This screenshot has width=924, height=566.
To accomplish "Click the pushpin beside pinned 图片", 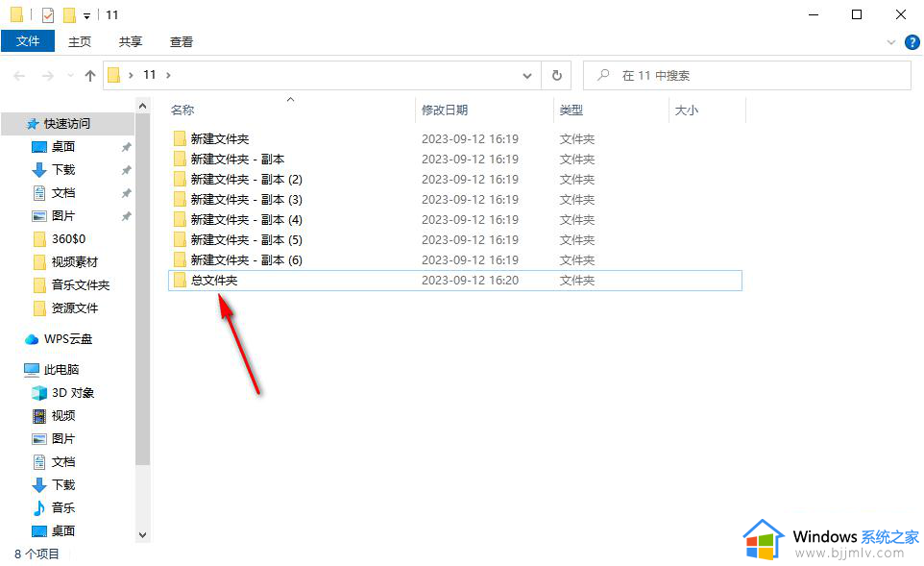I will click(x=126, y=216).
